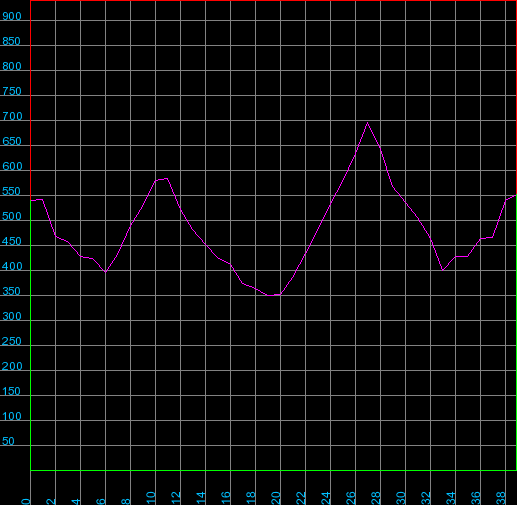
Task: Click the lowest trough of the magenta curve near 350
Action: pos(273,295)
